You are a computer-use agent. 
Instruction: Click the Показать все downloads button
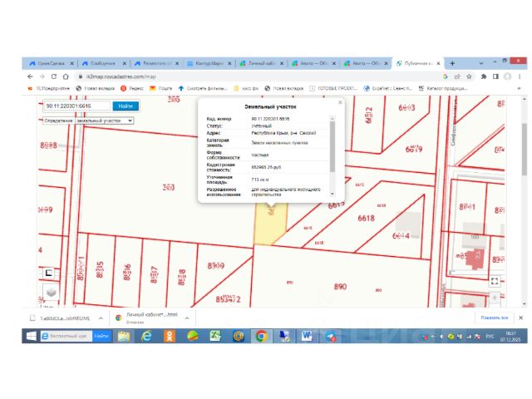click(x=495, y=318)
